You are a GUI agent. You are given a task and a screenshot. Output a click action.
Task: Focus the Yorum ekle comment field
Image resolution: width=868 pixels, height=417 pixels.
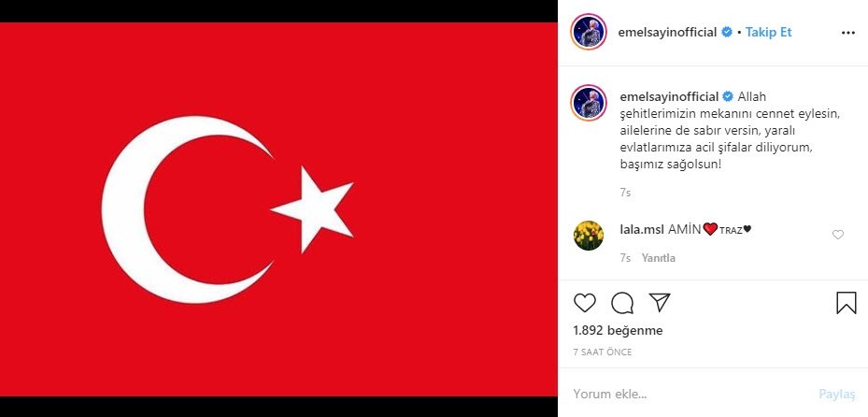coord(692,395)
